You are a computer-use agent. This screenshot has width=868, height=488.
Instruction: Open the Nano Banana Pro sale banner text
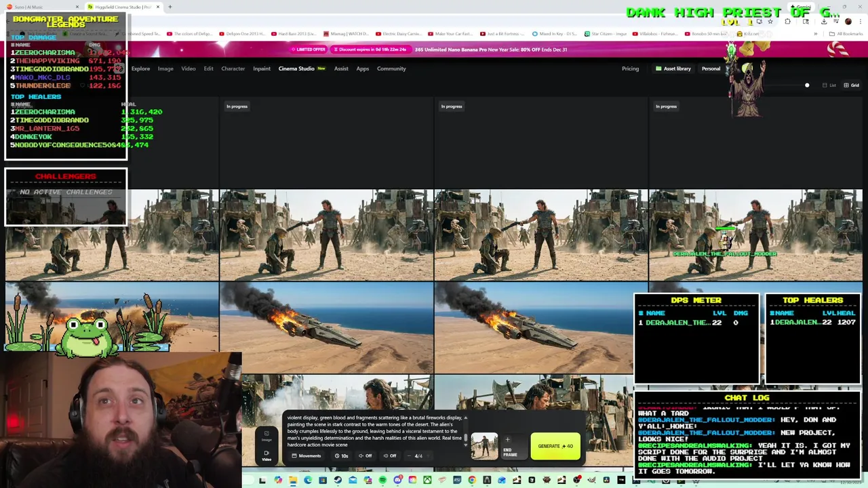click(x=491, y=49)
